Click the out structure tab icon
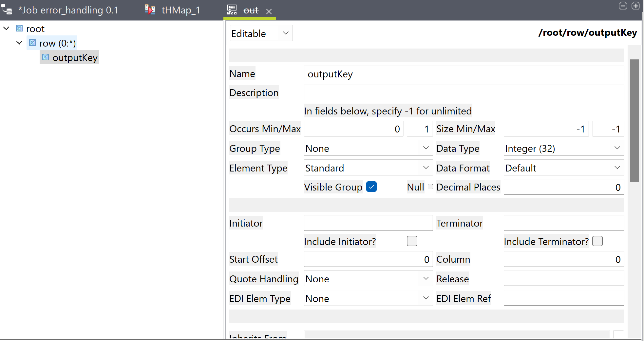 tap(232, 10)
